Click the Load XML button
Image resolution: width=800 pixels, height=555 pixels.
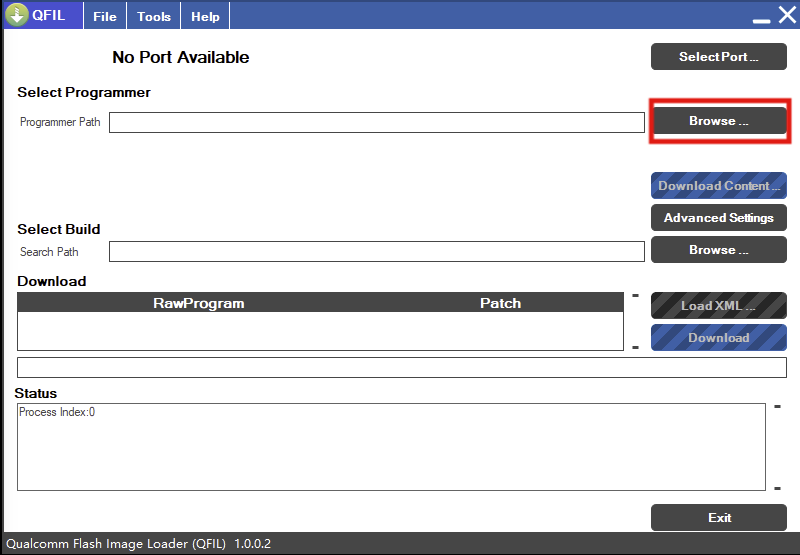[x=718, y=306]
